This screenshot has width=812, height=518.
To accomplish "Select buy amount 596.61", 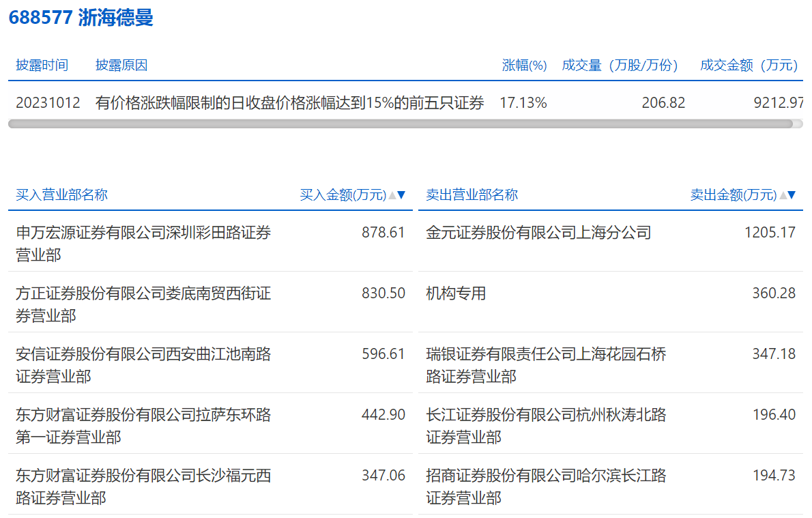I will (x=383, y=354).
